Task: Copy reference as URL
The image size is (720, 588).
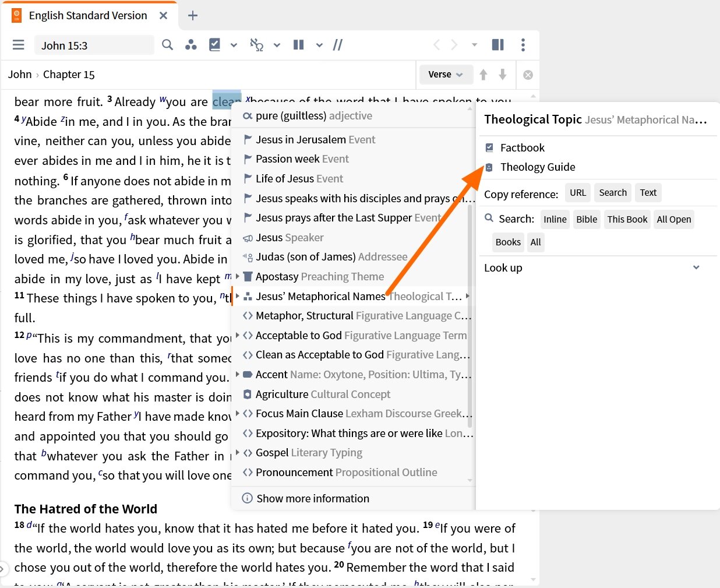Action: point(578,193)
